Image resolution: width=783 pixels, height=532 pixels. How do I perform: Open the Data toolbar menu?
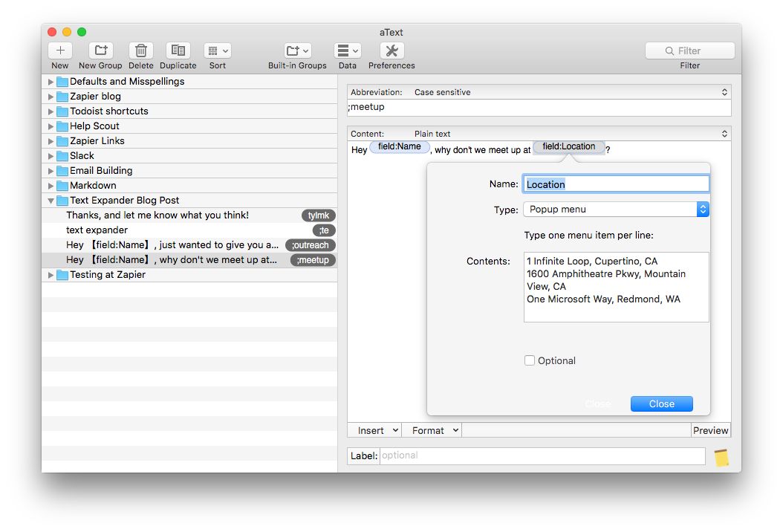coord(348,51)
